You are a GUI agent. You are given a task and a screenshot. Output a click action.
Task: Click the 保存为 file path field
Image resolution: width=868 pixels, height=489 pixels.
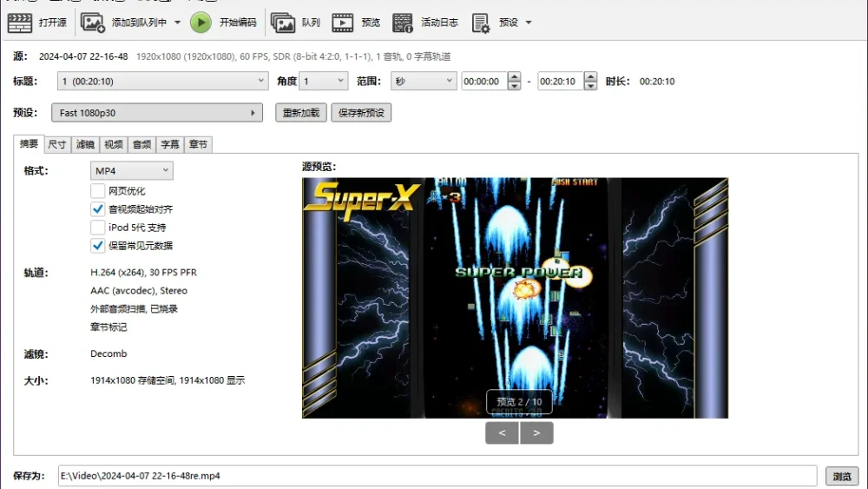(x=437, y=476)
